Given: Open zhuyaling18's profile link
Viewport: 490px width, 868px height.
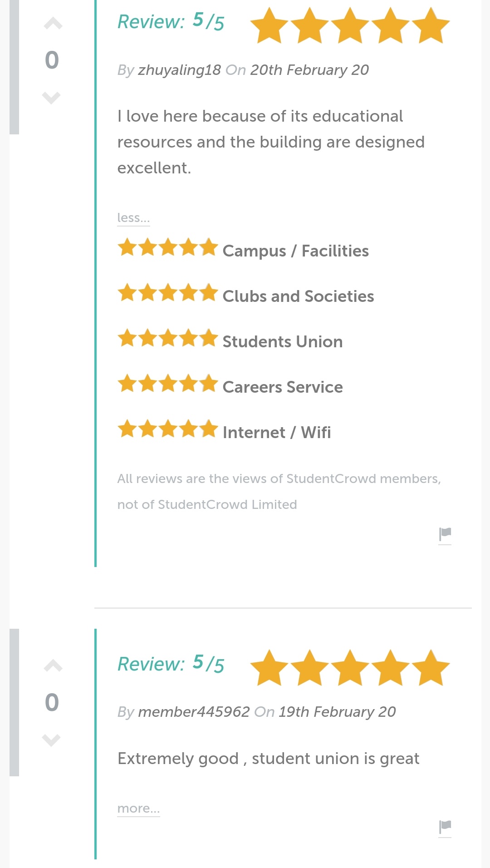Looking at the screenshot, I should (179, 70).
